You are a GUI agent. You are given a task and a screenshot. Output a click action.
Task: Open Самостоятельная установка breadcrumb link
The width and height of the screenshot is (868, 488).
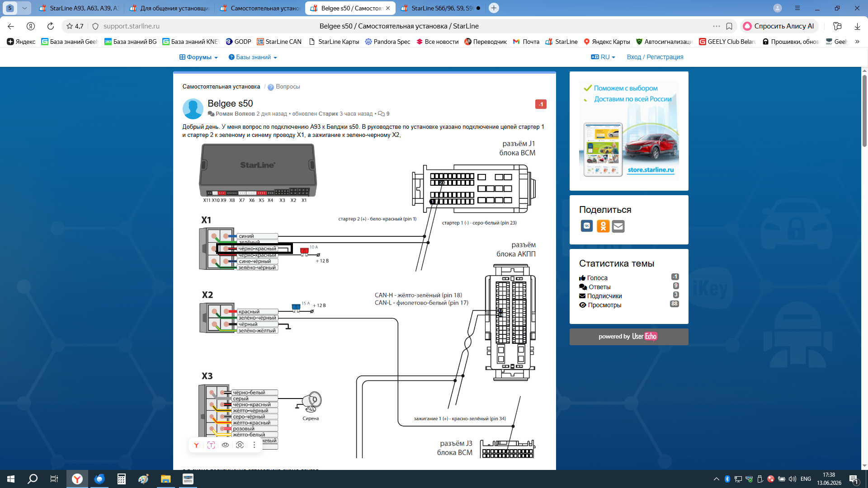click(221, 87)
